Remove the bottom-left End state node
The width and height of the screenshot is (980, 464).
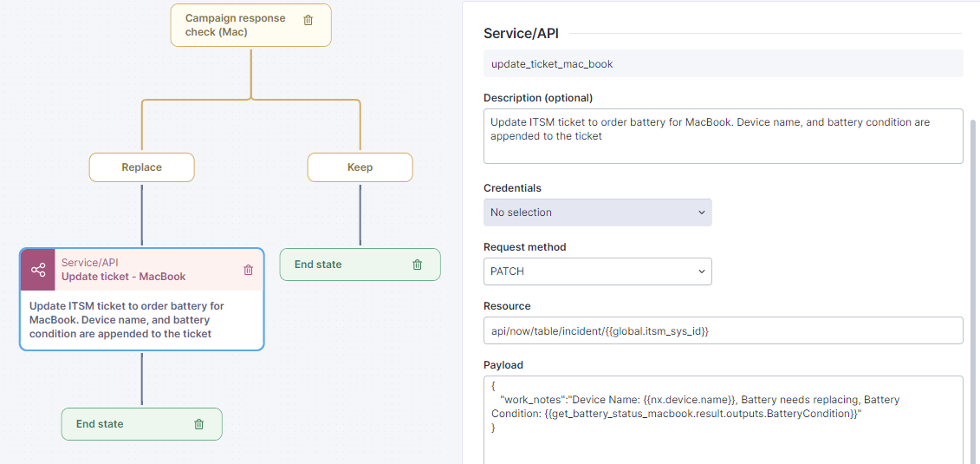198,424
